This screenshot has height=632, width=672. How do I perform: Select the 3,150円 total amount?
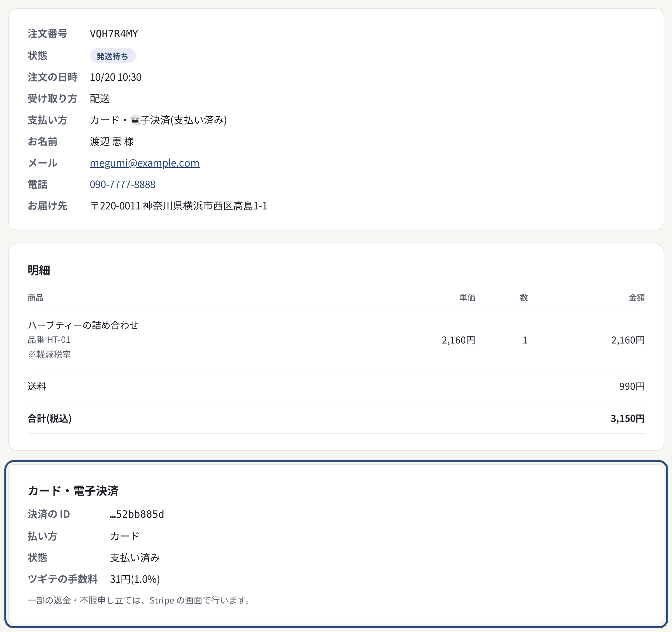pyautogui.click(x=627, y=419)
